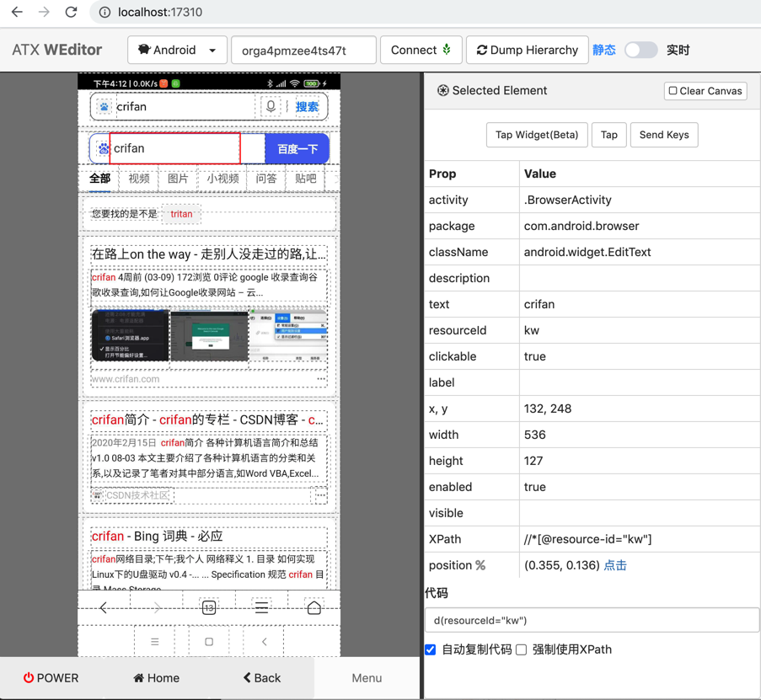Screen dimensions: 761x700
Task: Tap the third result thumbnail with menus
Action: [x=288, y=335]
